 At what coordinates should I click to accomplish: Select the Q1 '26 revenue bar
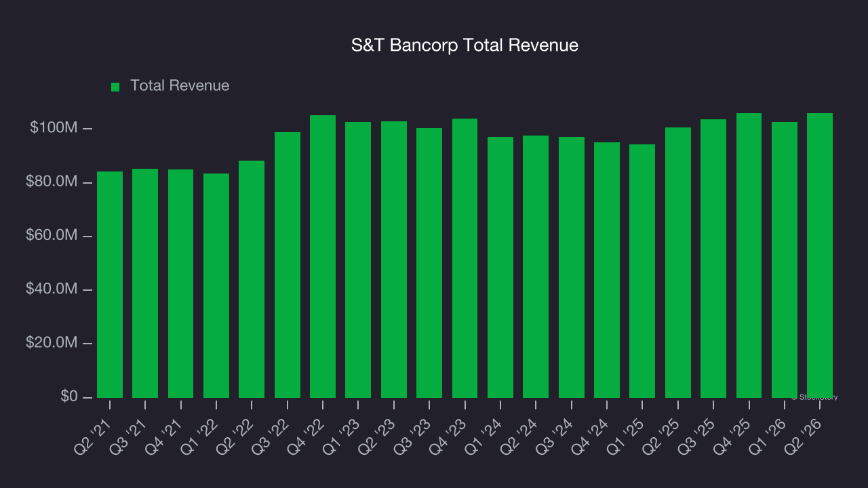tap(785, 260)
